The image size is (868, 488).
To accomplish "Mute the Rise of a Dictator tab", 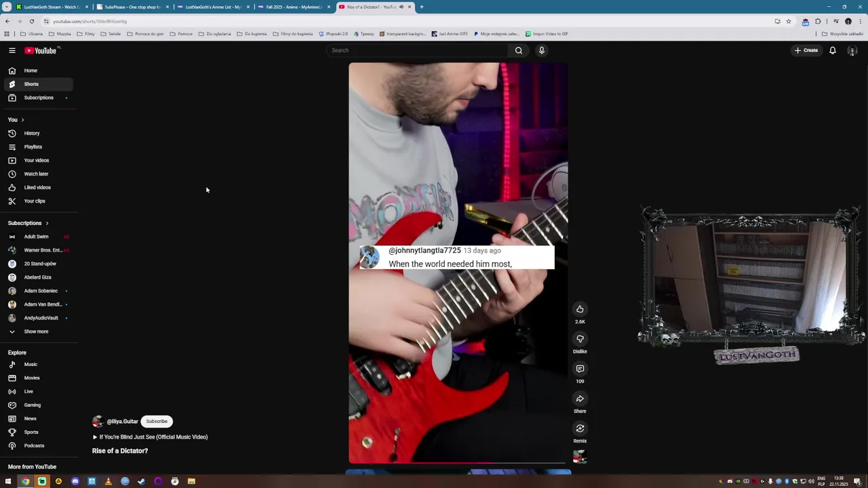I will tap(401, 7).
